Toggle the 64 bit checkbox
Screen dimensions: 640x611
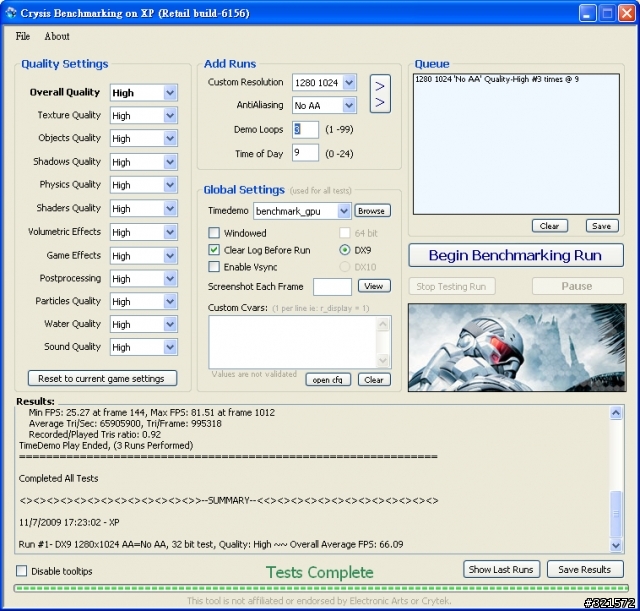345,233
